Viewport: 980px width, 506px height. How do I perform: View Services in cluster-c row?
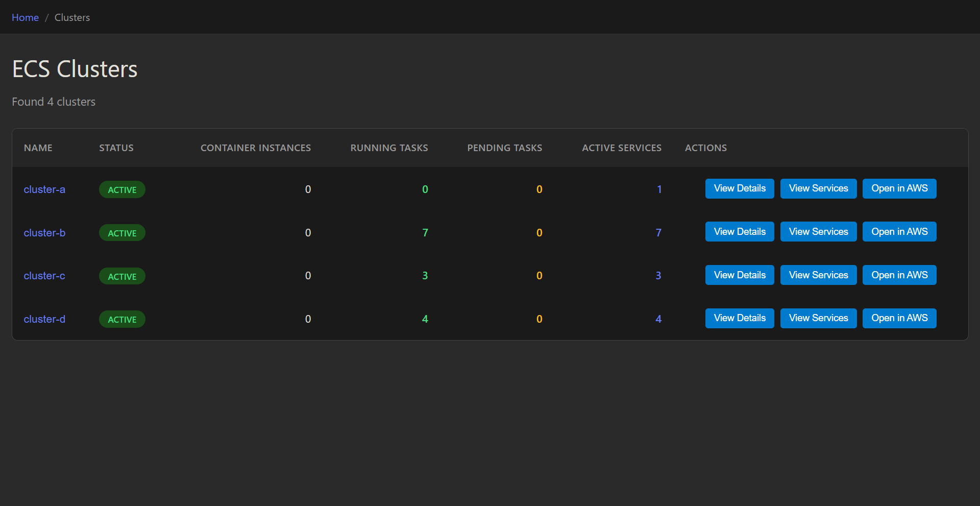coord(818,275)
